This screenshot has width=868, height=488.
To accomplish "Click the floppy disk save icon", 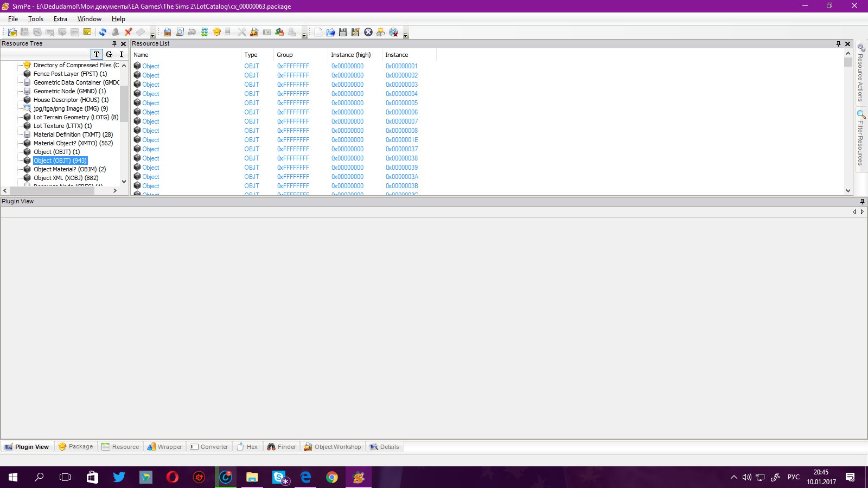I will (x=343, y=32).
